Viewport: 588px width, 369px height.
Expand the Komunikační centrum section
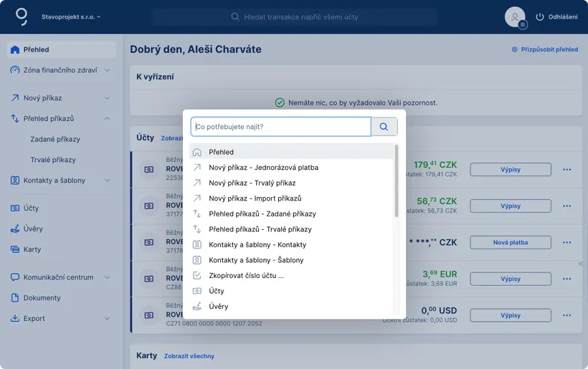tap(107, 277)
